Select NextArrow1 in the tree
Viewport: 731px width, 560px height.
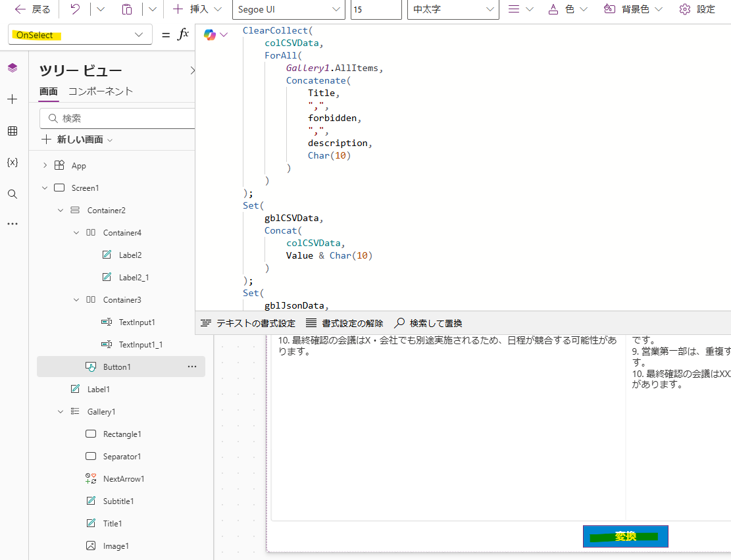point(124,479)
